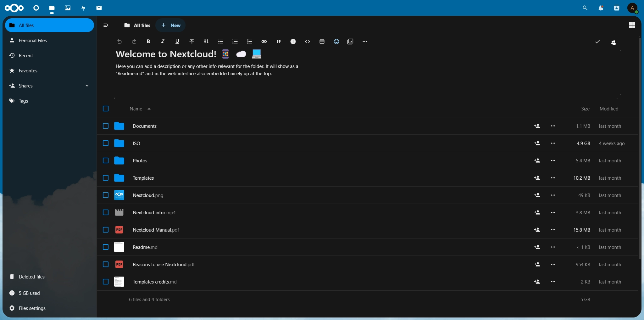View 5 GB used storage quota
Image resolution: width=644 pixels, height=320 pixels.
click(x=49, y=293)
